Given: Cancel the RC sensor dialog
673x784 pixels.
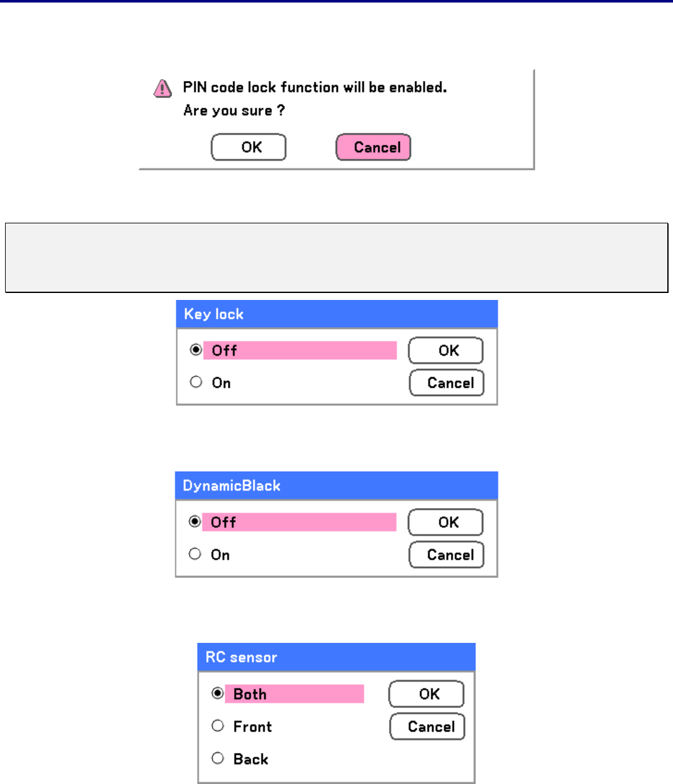Looking at the screenshot, I should click(428, 726).
